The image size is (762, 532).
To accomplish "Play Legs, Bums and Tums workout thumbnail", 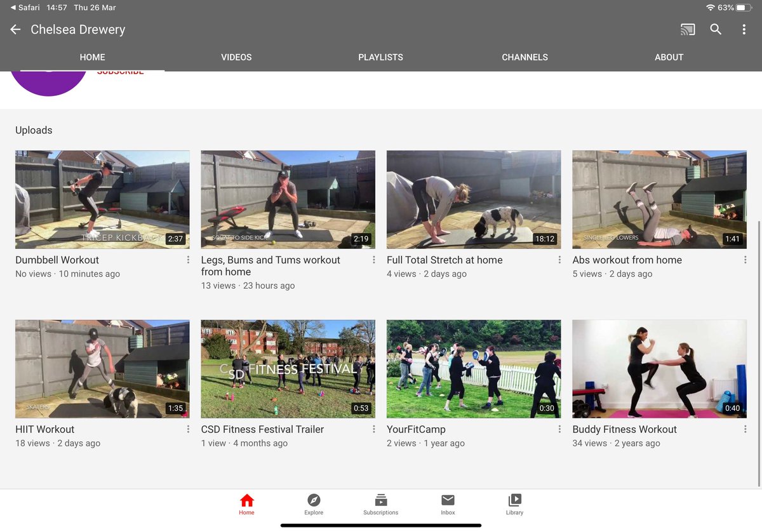I will pyautogui.click(x=288, y=199).
